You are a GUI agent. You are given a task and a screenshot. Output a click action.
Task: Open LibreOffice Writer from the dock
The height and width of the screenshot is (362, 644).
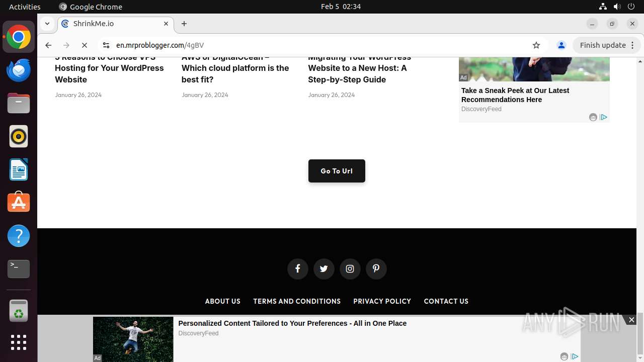point(19,169)
